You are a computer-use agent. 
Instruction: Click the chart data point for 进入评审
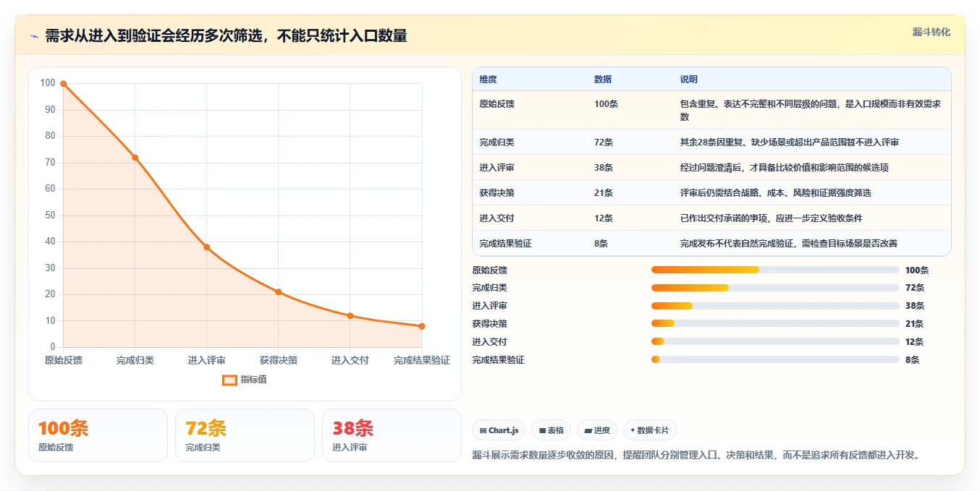pyautogui.click(x=207, y=247)
